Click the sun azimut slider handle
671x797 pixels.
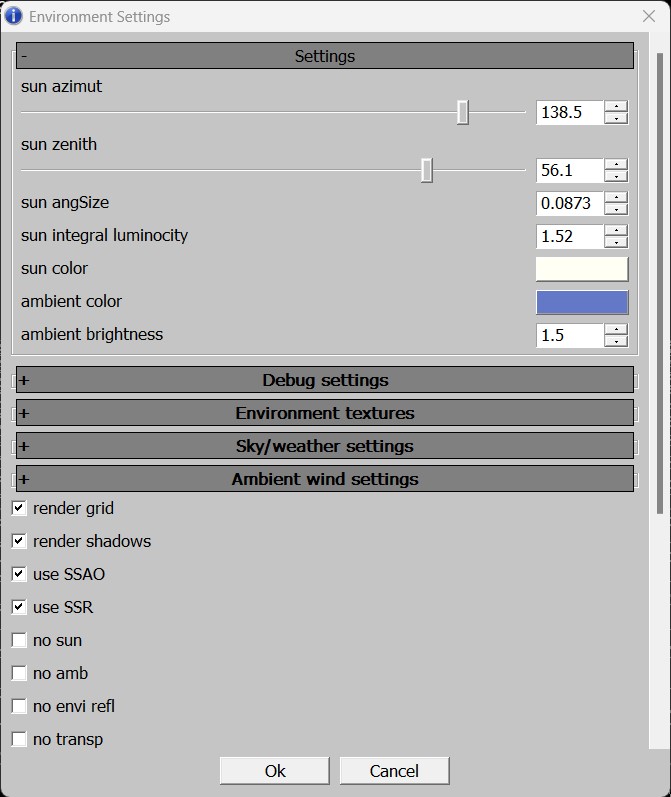click(x=463, y=112)
